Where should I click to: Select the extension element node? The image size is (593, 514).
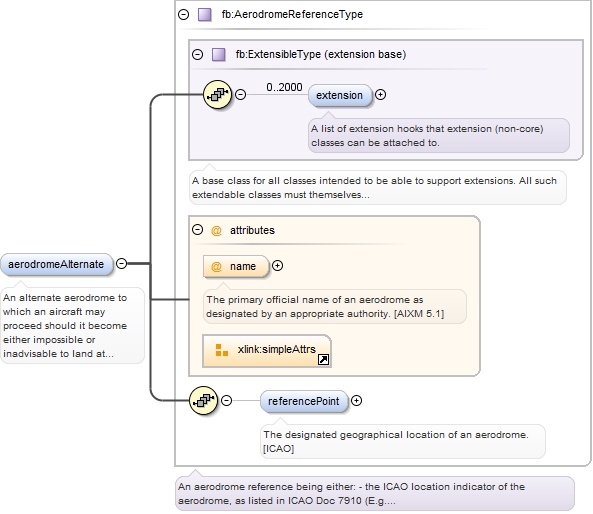340,95
